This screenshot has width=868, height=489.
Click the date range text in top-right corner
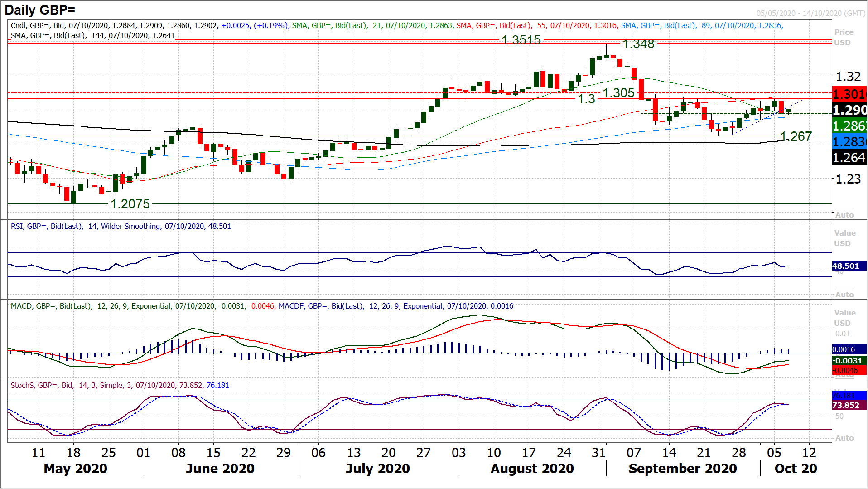(810, 13)
